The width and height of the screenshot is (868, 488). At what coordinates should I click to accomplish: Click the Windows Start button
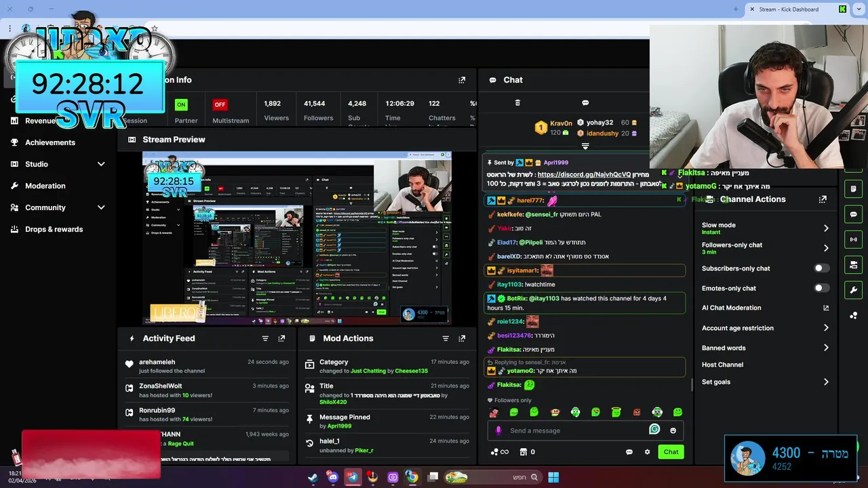click(x=553, y=477)
